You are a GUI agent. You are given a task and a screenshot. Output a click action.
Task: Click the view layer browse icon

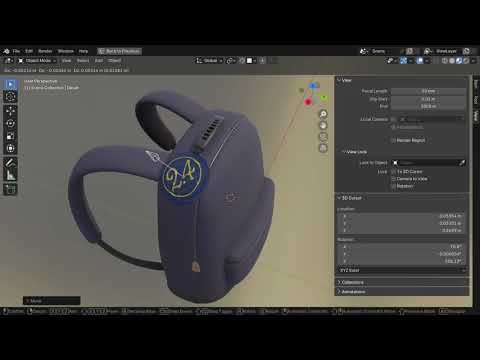point(428,51)
